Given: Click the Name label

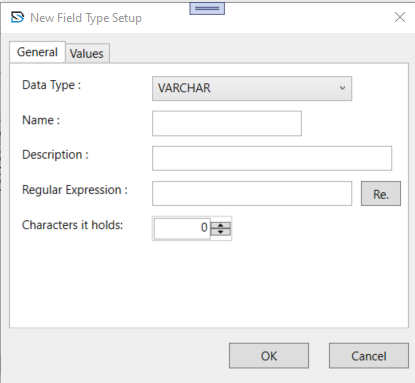Looking at the screenshot, I should pos(41,120).
